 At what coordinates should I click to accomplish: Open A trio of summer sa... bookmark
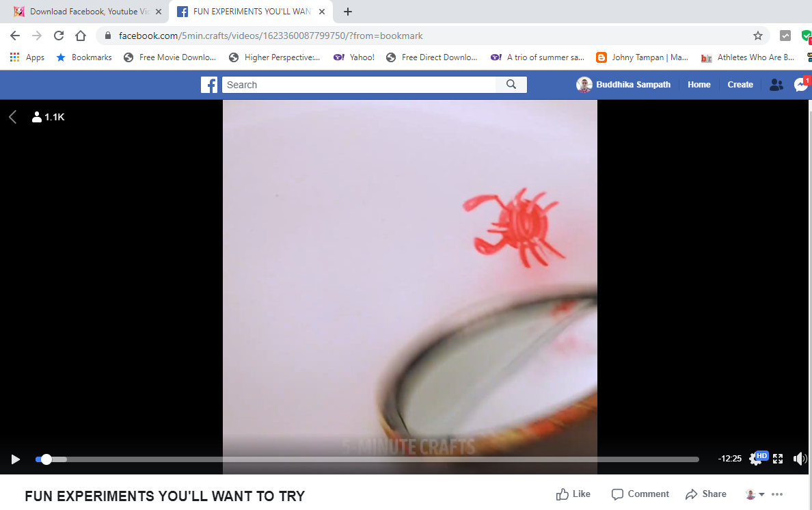pos(537,57)
